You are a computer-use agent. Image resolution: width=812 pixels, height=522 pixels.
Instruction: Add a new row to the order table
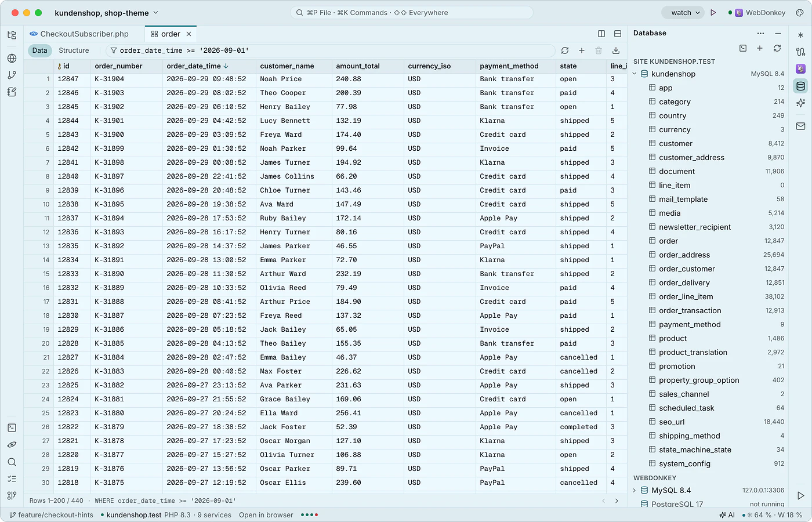(582, 50)
